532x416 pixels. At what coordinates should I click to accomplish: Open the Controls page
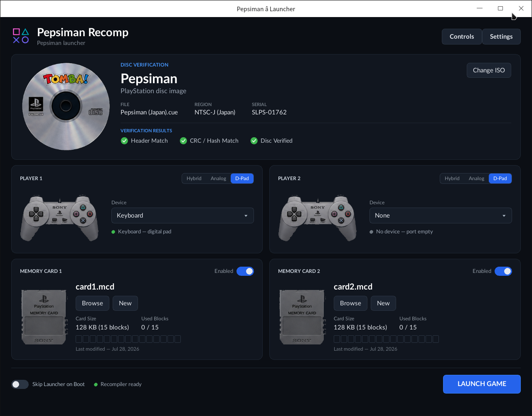coord(462,37)
